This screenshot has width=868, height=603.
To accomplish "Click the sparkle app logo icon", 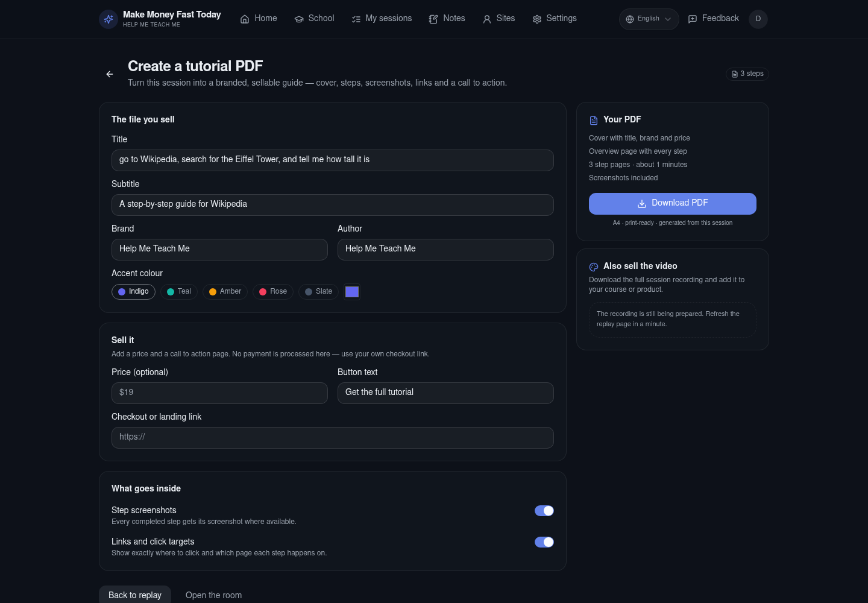I will [108, 19].
